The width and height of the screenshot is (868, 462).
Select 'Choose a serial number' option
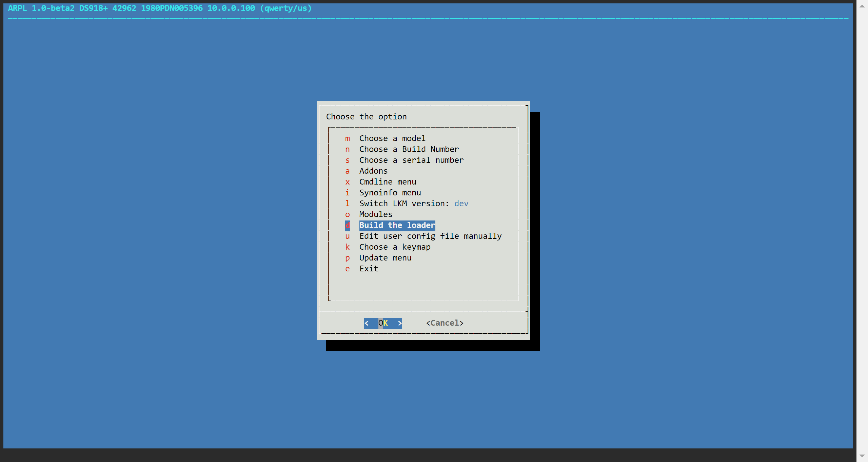point(411,160)
